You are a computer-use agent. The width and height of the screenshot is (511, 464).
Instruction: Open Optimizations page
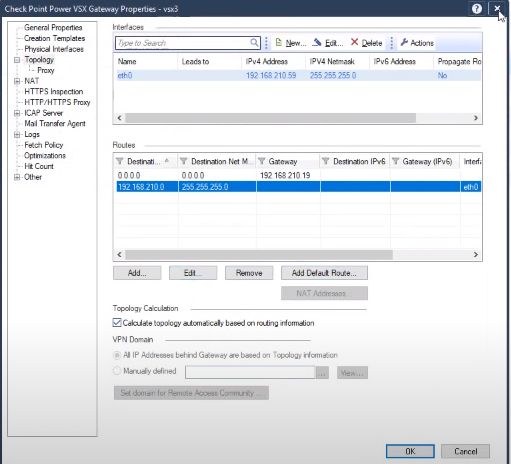(45, 156)
